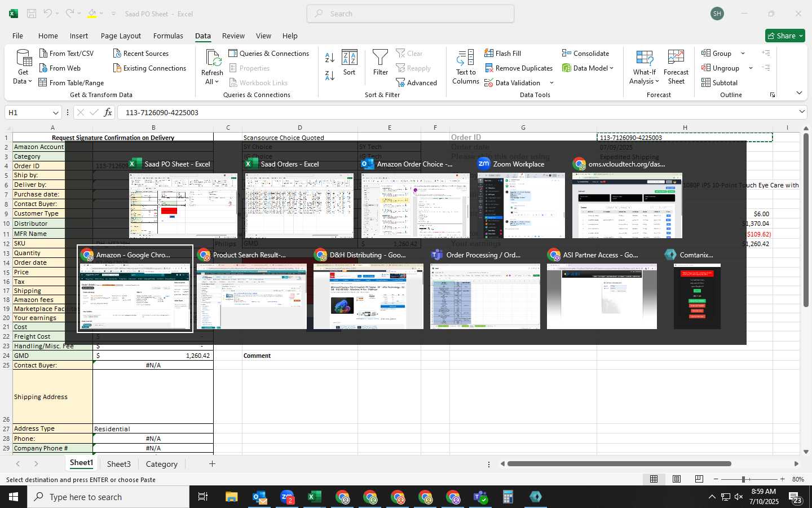Zoom in with plus button
Viewport: 812px width, 508px height.
[x=782, y=479]
